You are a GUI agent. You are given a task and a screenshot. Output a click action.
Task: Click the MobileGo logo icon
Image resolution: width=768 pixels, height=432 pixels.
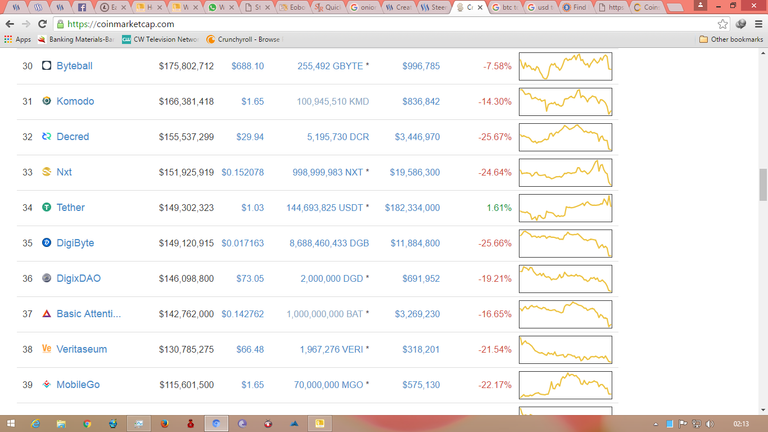(x=47, y=384)
